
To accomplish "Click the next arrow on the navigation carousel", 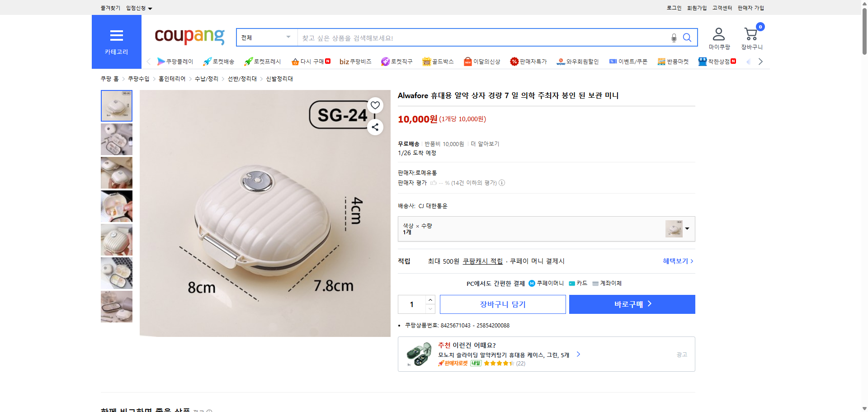I will [x=761, y=61].
